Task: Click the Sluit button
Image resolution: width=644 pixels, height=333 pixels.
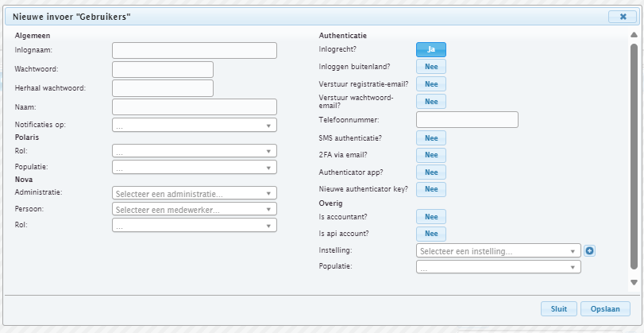Action: pos(558,309)
